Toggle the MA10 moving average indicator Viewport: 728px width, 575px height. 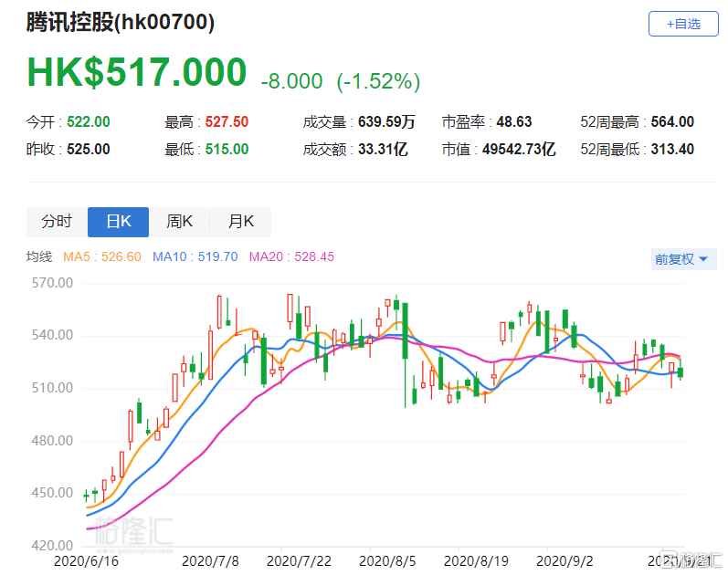coord(195,258)
